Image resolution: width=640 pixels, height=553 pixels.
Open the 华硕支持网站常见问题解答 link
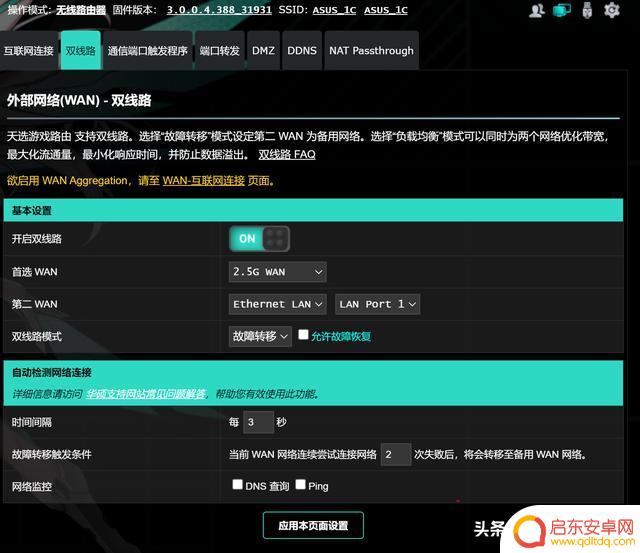click(x=146, y=394)
